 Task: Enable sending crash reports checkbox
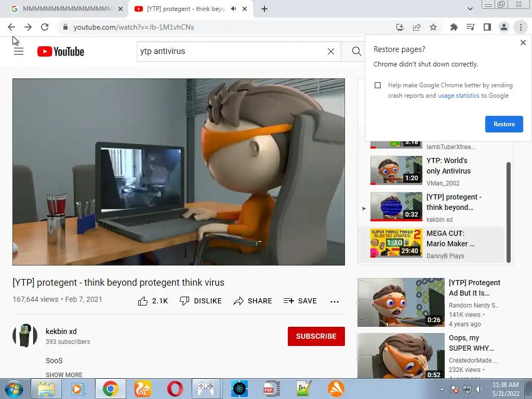pos(378,85)
